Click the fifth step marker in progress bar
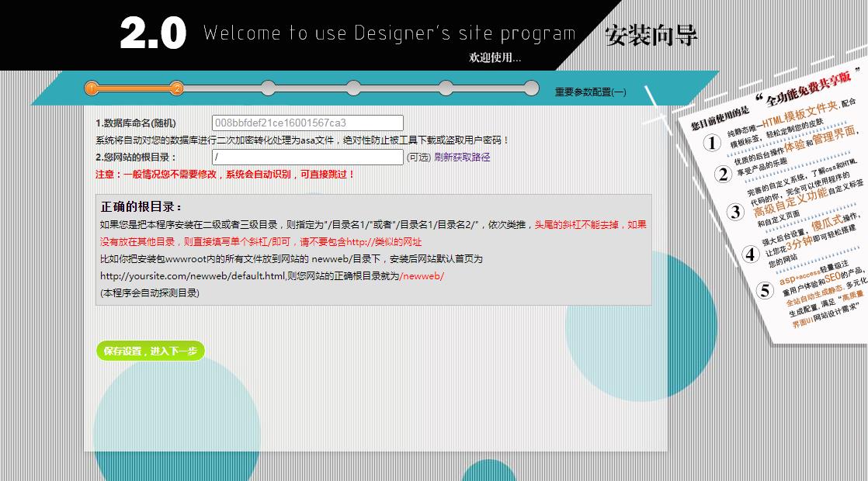 coord(446,88)
